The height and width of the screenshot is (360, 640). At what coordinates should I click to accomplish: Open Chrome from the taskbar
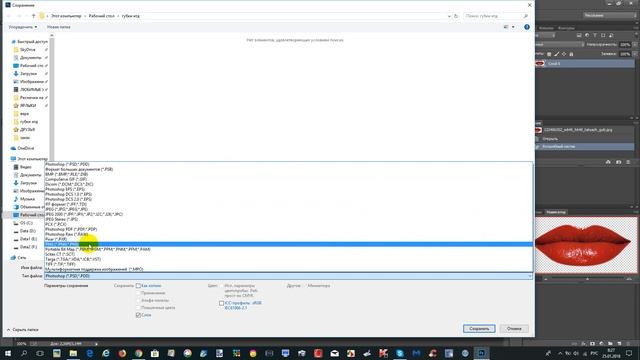138,353
